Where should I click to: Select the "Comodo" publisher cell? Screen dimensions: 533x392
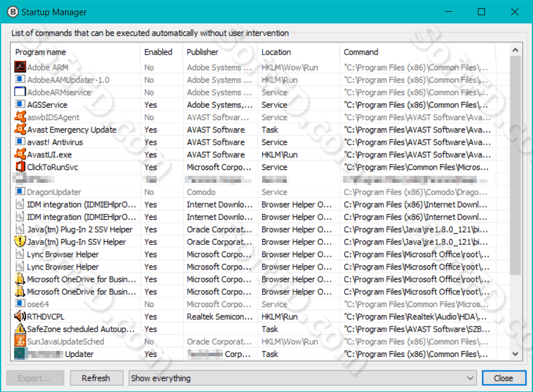[201, 192]
